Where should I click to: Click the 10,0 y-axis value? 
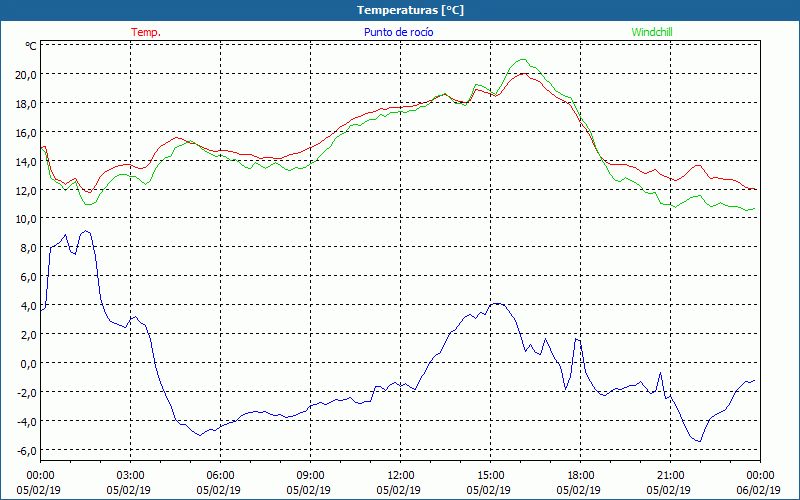click(x=27, y=219)
